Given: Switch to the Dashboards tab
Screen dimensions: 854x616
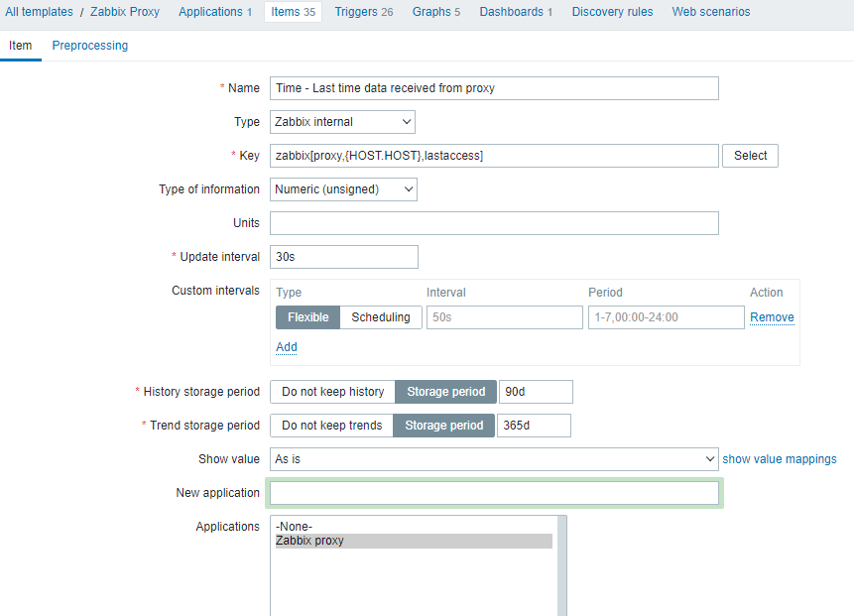Looking at the screenshot, I should (516, 12).
